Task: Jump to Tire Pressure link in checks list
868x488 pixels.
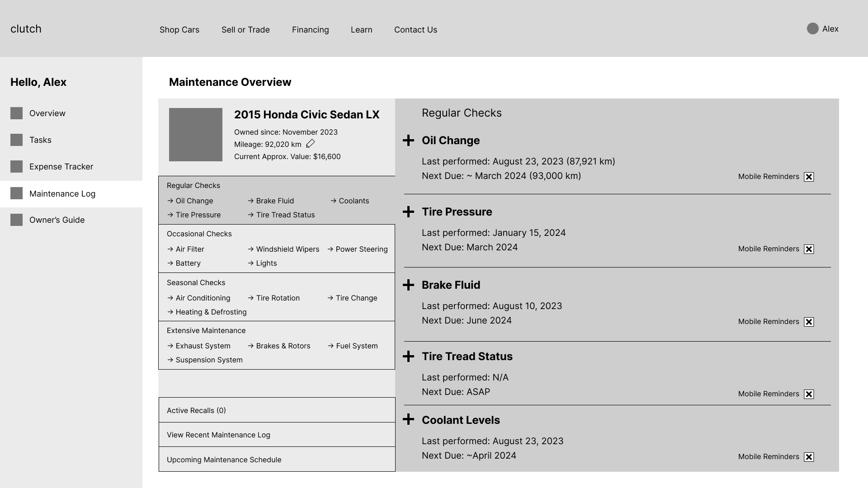Action: click(194, 215)
